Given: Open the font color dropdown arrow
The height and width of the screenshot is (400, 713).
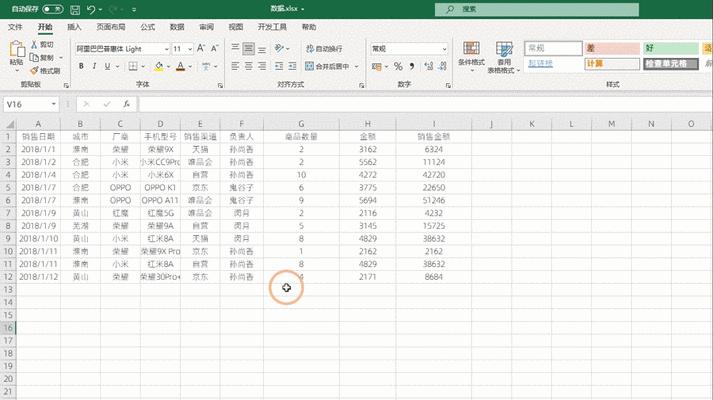Looking at the screenshot, I should (190, 67).
